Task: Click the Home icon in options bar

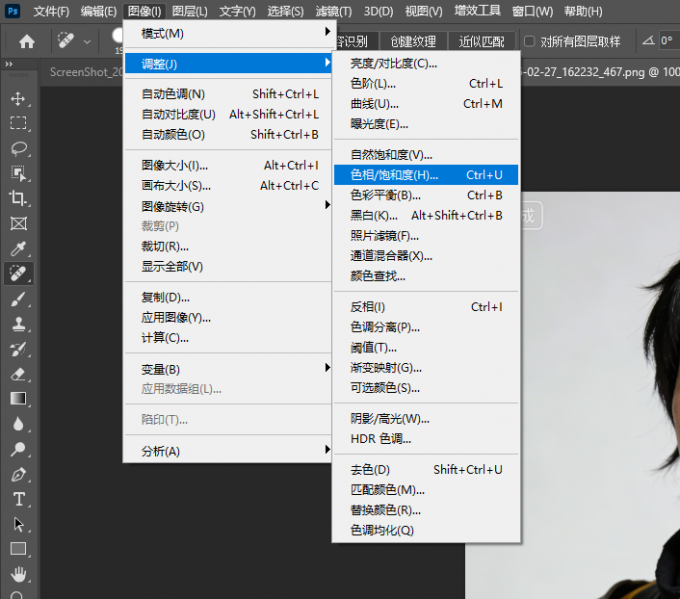Action: coord(26,42)
